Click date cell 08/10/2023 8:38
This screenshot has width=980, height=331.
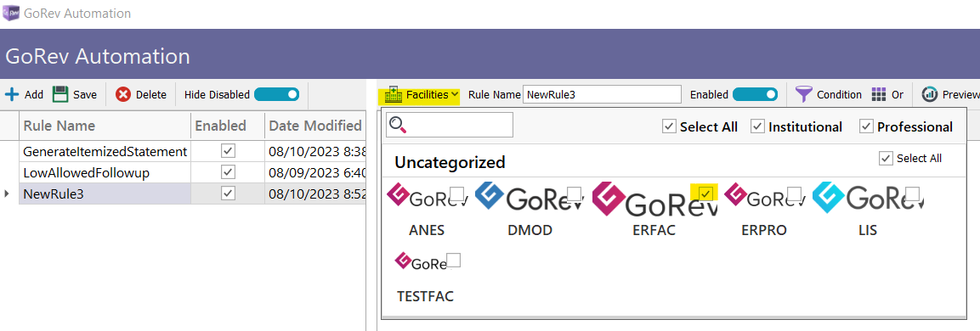(315, 151)
